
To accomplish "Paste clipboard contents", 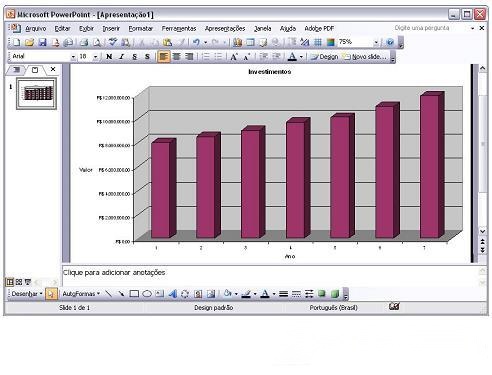I will tap(167, 42).
